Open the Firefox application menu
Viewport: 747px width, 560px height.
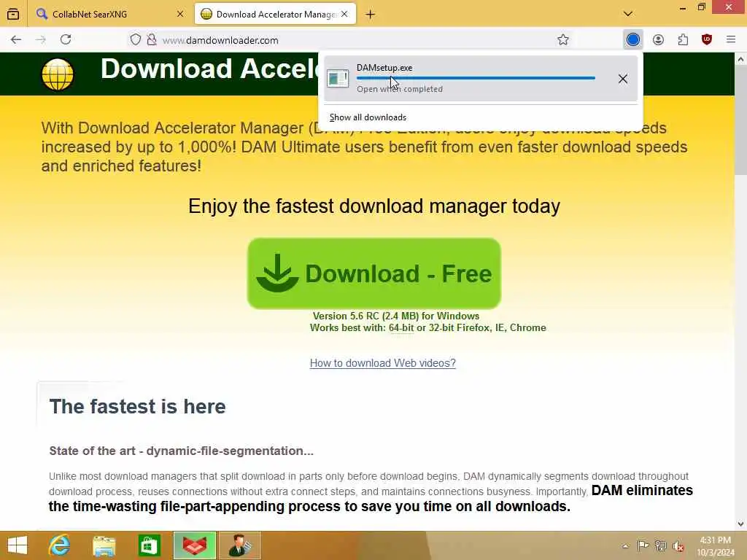tap(731, 40)
